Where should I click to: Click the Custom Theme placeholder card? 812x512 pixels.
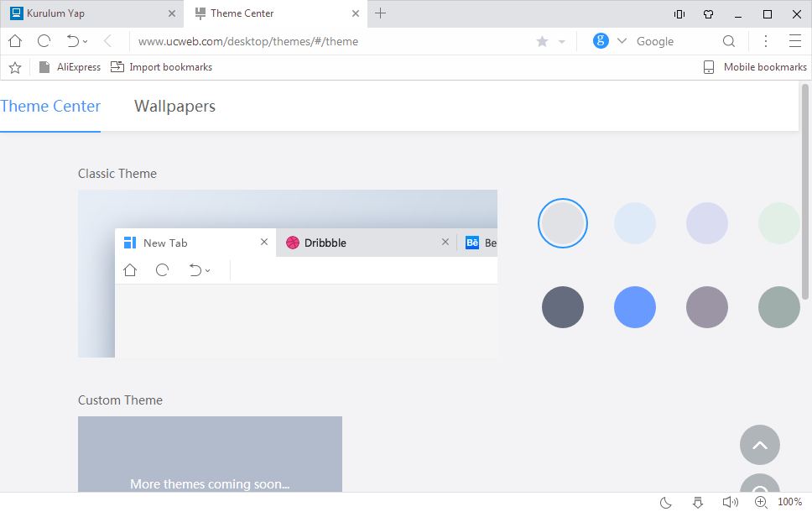click(210, 454)
